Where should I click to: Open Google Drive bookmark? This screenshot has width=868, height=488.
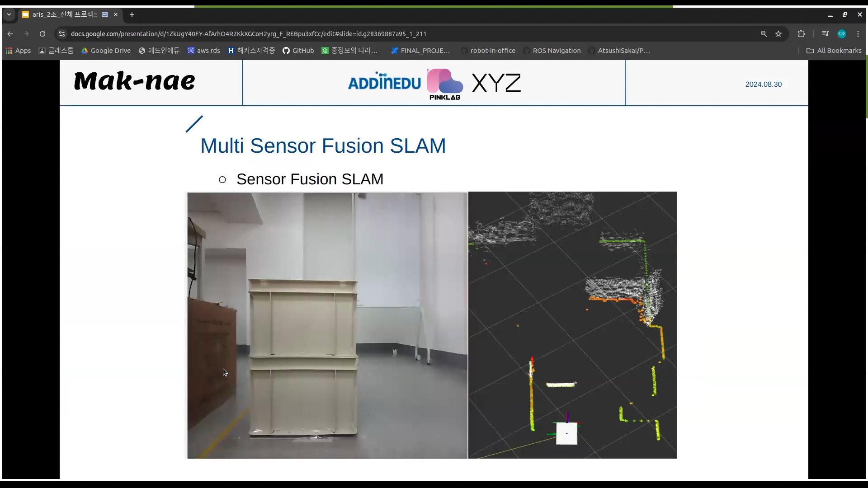pyautogui.click(x=106, y=51)
